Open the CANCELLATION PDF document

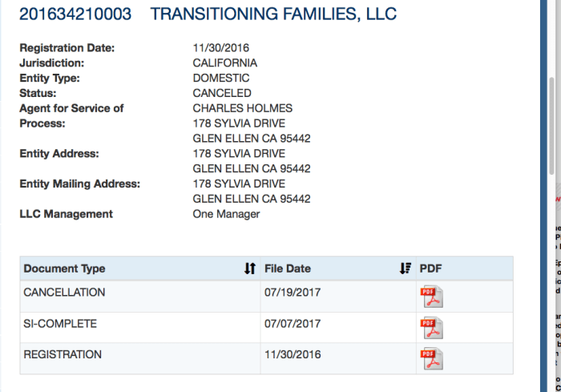(x=432, y=296)
